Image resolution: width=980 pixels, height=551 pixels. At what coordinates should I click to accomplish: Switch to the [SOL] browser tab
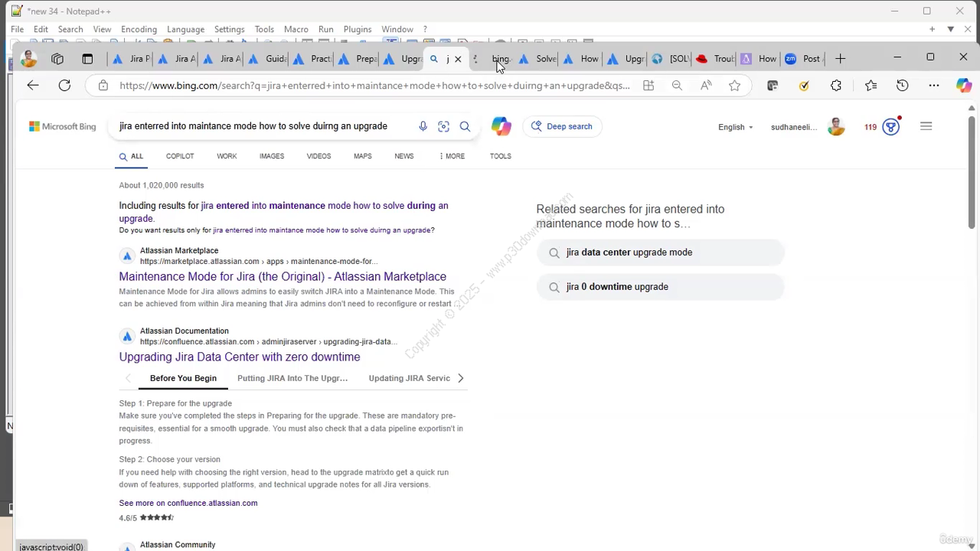point(671,59)
